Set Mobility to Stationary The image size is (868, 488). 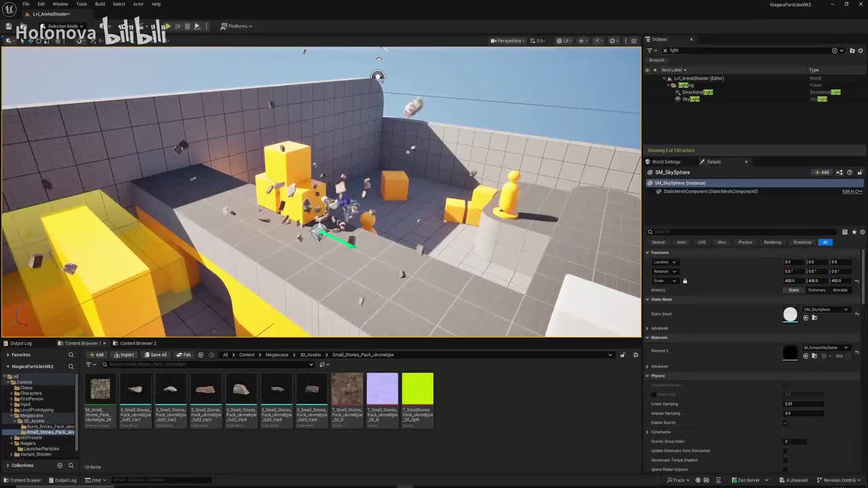pyautogui.click(x=816, y=290)
